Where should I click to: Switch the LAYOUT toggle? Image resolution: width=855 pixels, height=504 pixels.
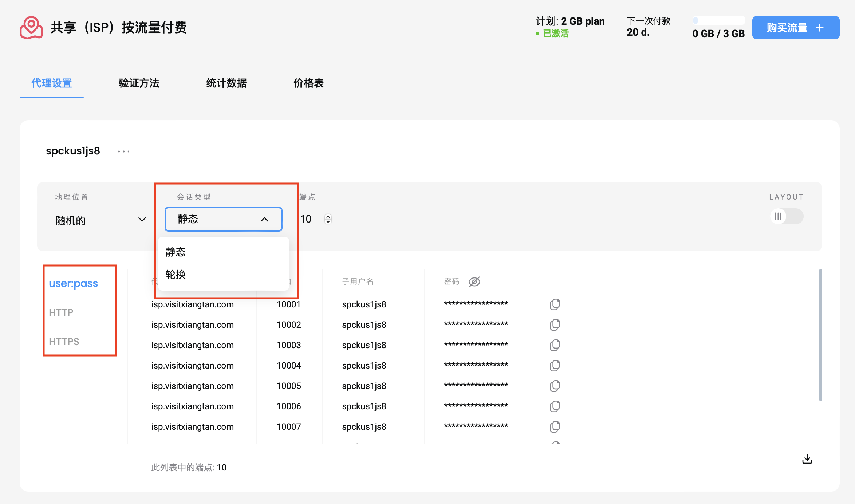(787, 216)
